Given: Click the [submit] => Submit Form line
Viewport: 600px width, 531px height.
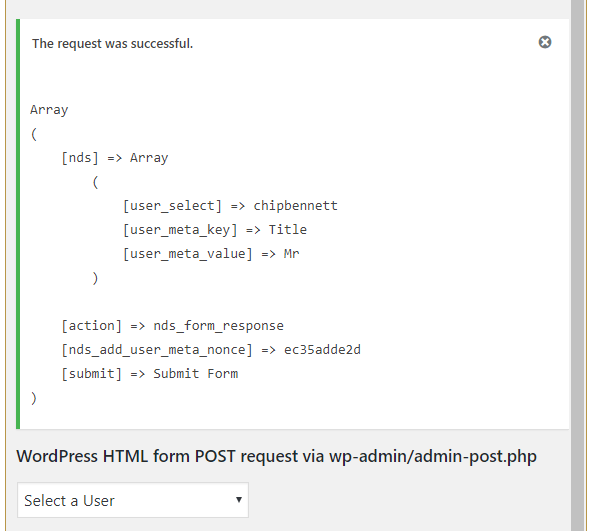Looking at the screenshot, I should pos(149,374).
